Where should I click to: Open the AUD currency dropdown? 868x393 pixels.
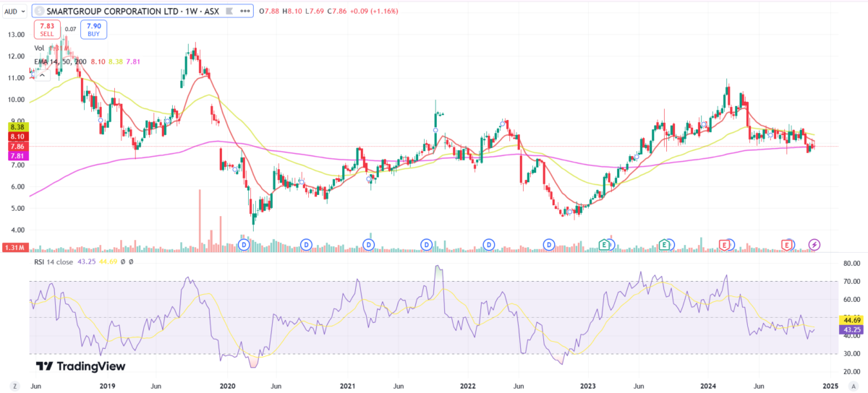14,12
